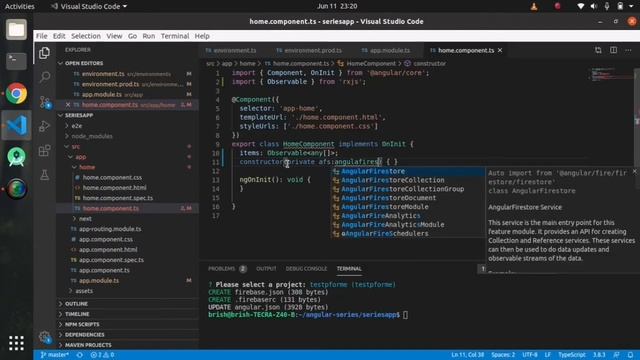Click the master branch status bar item

pyautogui.click(x=54, y=355)
